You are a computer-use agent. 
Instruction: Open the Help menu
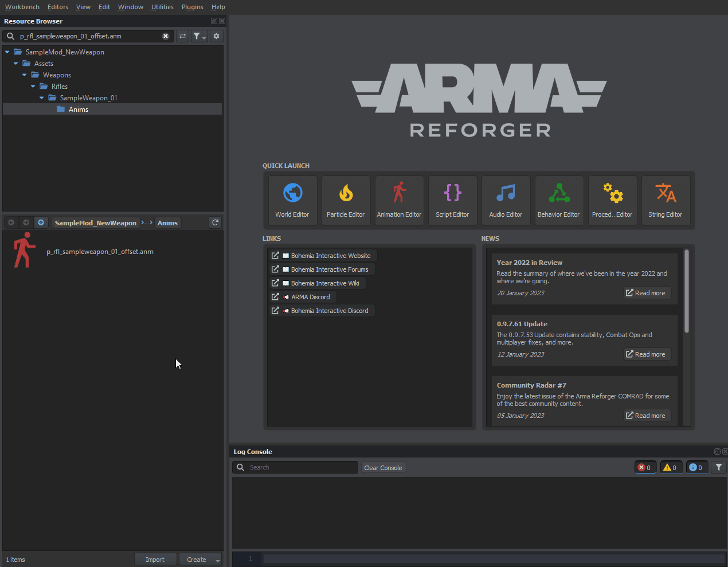[x=218, y=7]
